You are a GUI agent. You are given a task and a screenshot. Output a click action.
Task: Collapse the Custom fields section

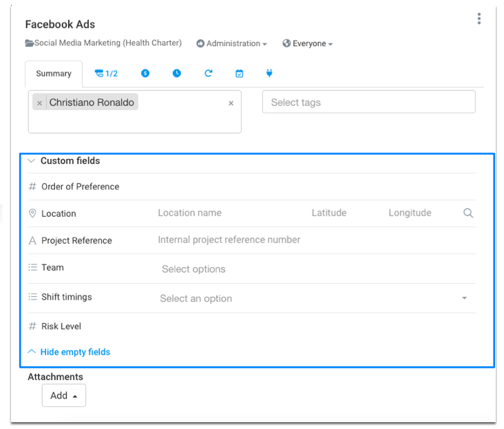tap(32, 160)
